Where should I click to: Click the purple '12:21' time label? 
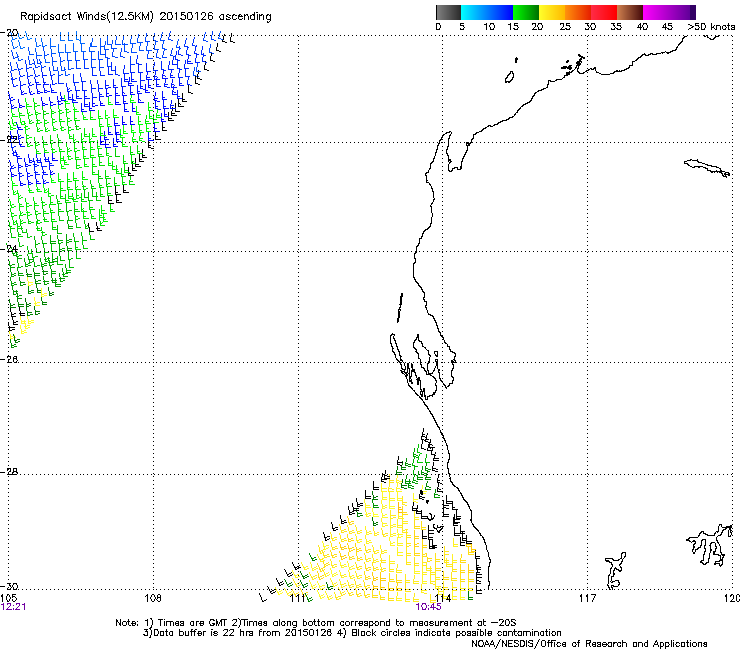[x=13, y=607]
